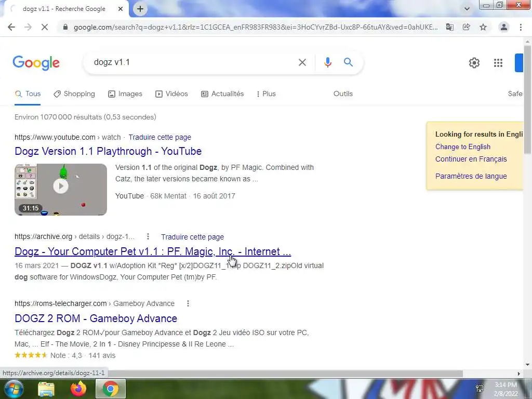The width and height of the screenshot is (532, 399).
Task: Click the https://www.youtube.com › watch text
Action: pyautogui.click(x=68, y=137)
